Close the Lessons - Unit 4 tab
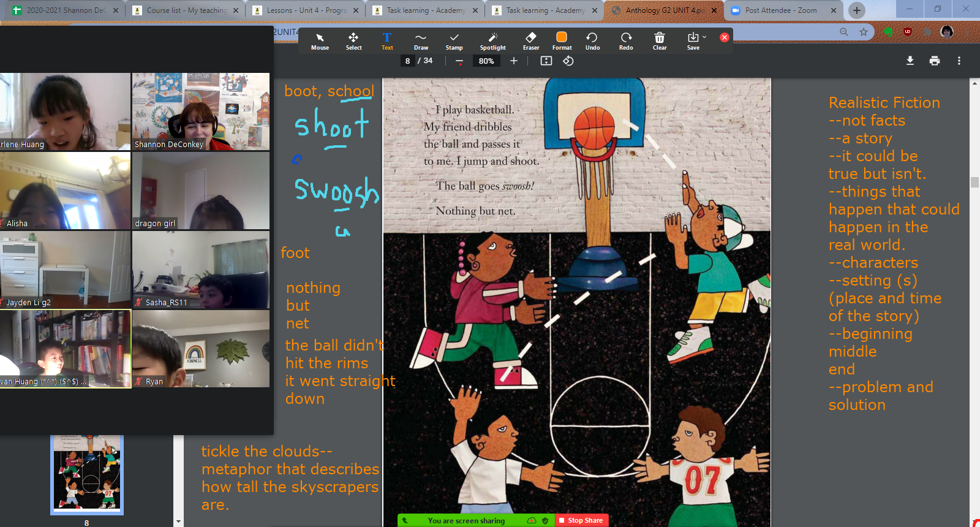Screen dimensions: 980x527 point(355,10)
